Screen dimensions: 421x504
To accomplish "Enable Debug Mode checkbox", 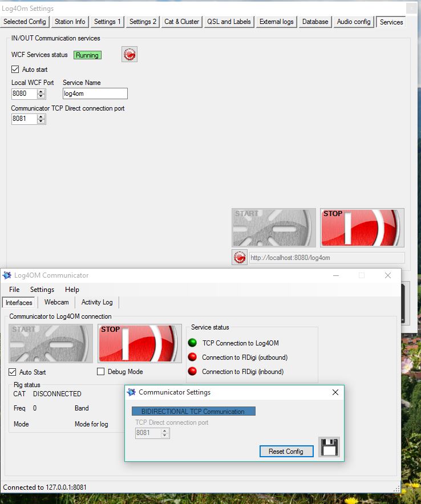I will pyautogui.click(x=100, y=372).
